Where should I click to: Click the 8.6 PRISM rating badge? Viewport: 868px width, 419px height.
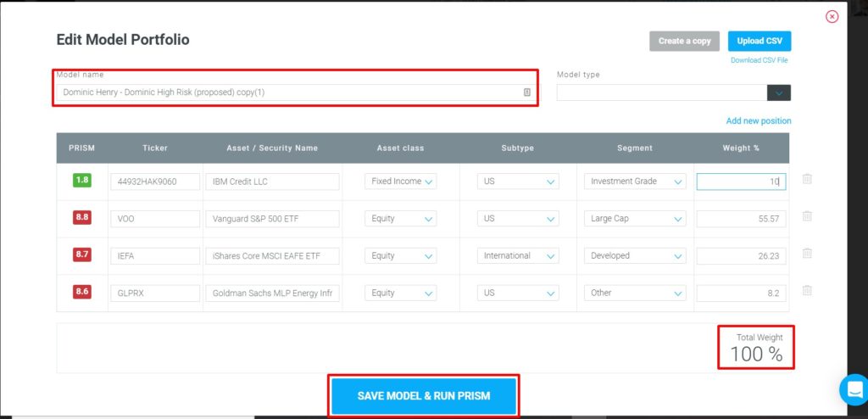pyautogui.click(x=82, y=292)
